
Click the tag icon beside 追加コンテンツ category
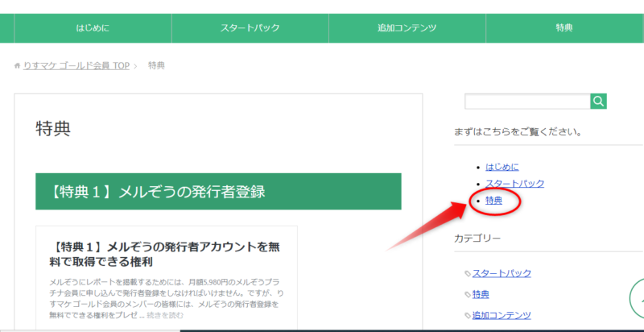pos(468,316)
